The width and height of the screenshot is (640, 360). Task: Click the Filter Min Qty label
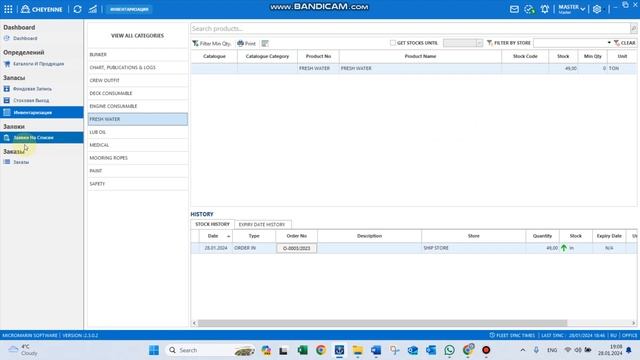(215, 43)
